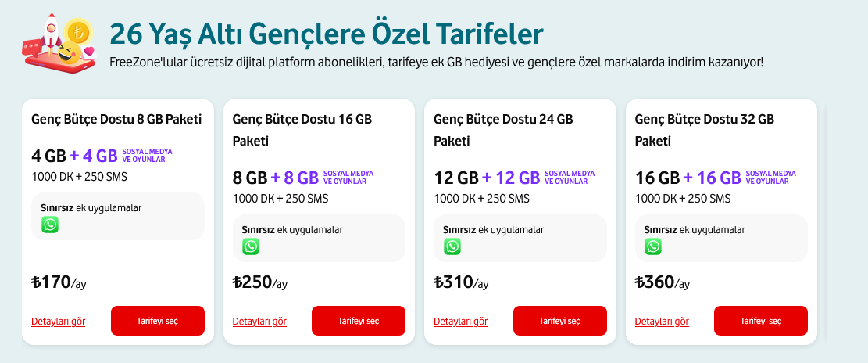Click the 26 Yaş Altı Gençlere Özel Tarifeler heading
Viewport: 868px width, 363px height.
[326, 34]
